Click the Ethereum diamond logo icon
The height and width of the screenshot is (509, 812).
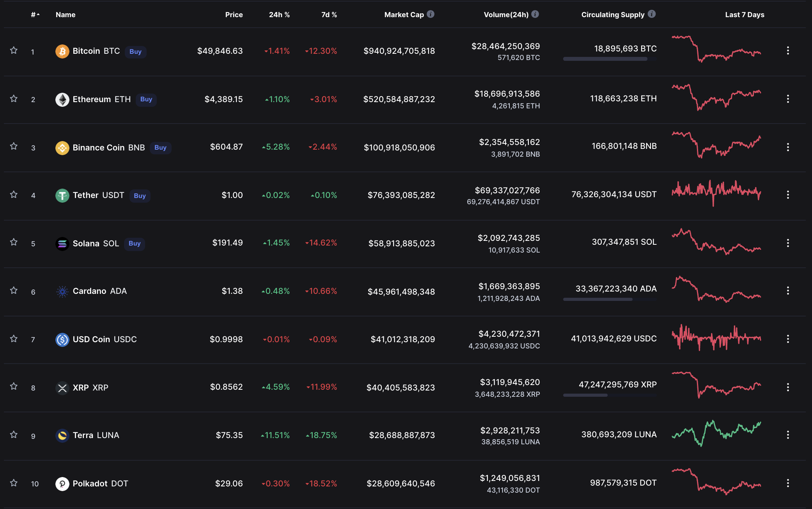coord(62,100)
